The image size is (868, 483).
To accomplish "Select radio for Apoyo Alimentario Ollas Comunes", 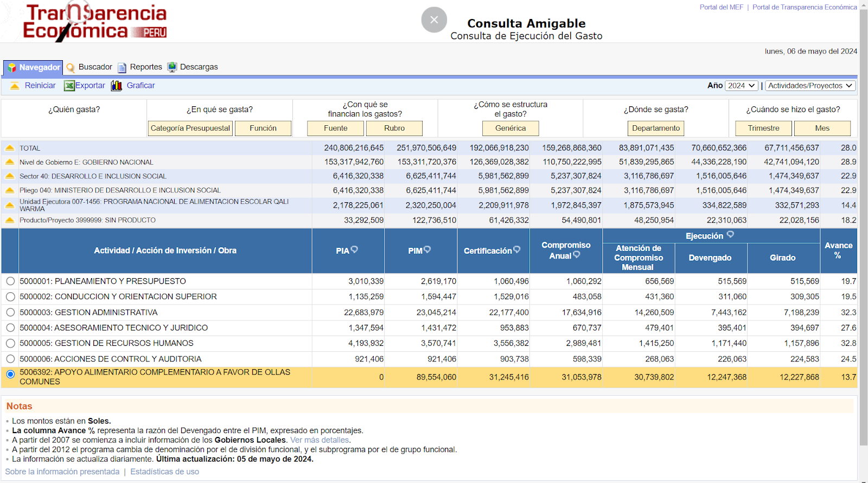I will tap(10, 374).
